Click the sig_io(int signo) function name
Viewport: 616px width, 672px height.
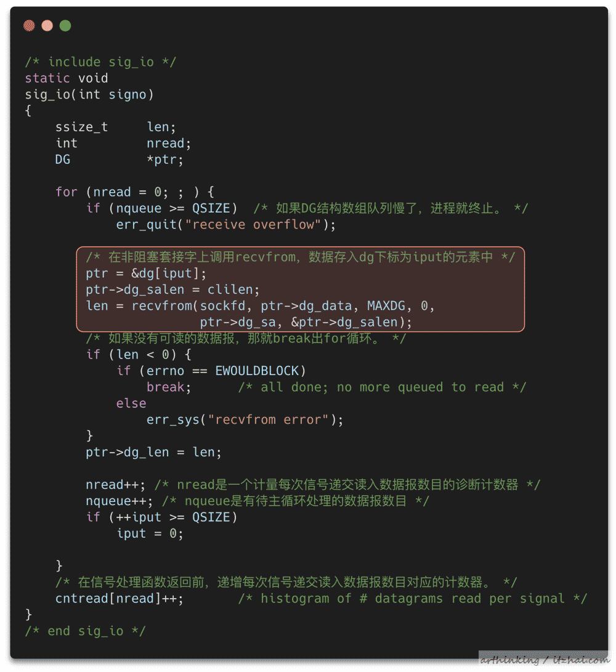(89, 94)
